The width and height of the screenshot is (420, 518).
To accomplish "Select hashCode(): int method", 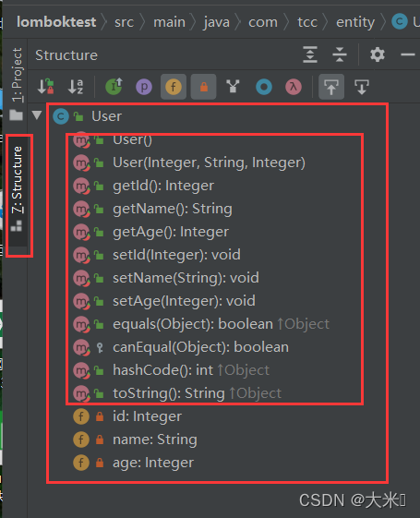I will coord(162,370).
